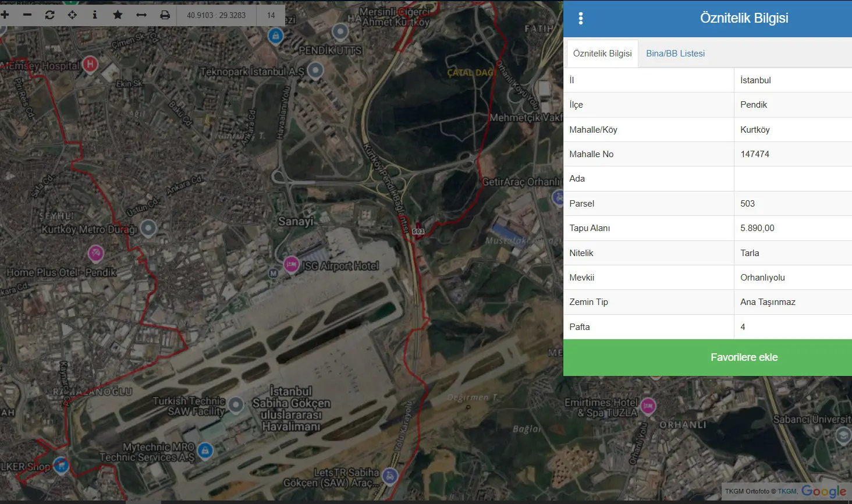Print the map with printer icon
The width and height of the screenshot is (852, 504).
point(165,15)
